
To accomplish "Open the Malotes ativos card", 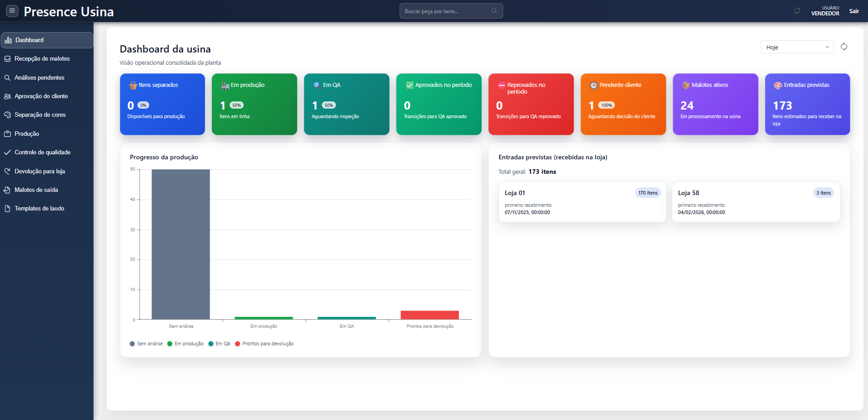I will click(715, 104).
